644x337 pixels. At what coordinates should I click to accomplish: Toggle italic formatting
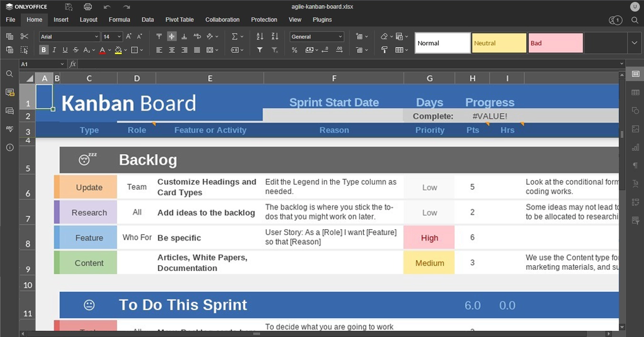coord(53,49)
